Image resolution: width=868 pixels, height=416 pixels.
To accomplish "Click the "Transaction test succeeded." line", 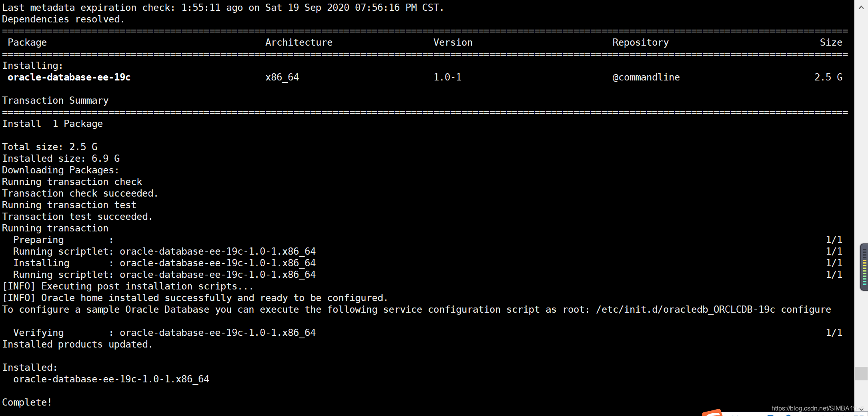I will click(x=77, y=217).
